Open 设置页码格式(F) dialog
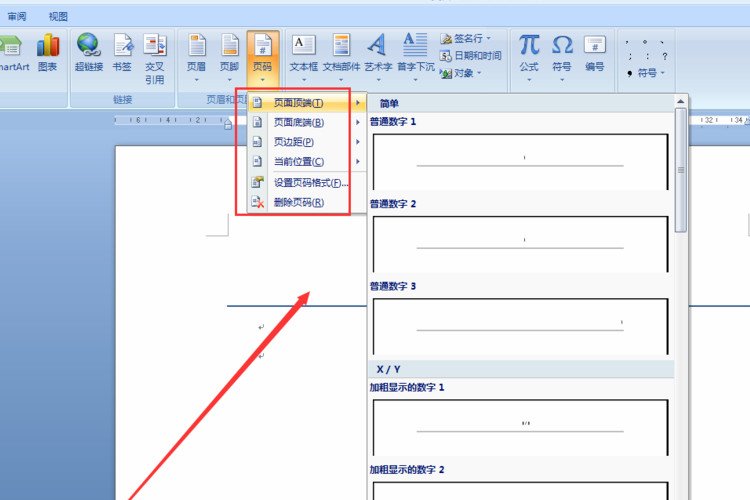This screenshot has width=750, height=500. 306,183
